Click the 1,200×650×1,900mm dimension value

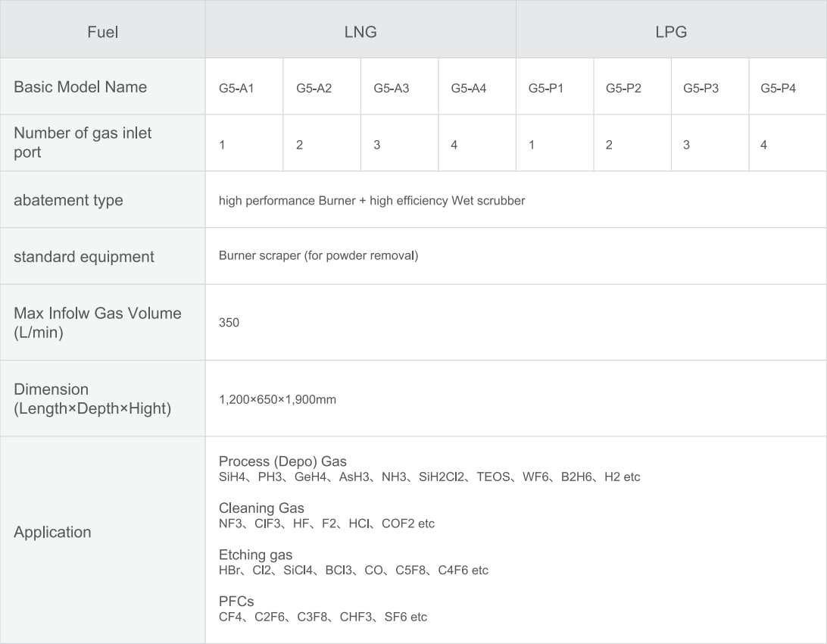tap(277, 400)
